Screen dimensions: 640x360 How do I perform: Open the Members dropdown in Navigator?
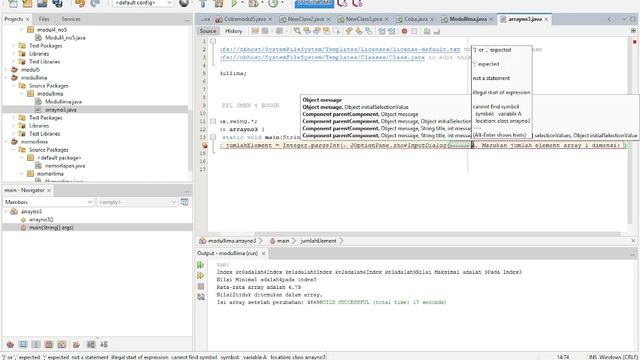click(x=49, y=202)
